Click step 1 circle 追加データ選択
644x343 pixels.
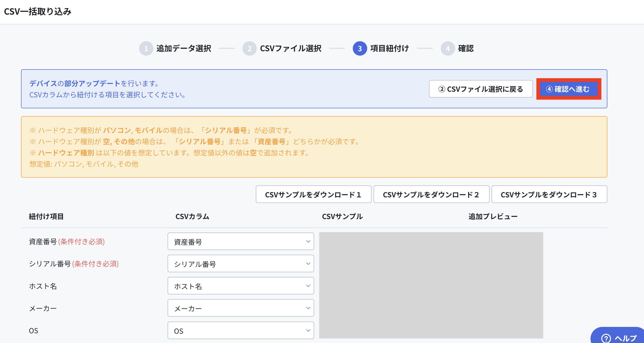click(146, 49)
